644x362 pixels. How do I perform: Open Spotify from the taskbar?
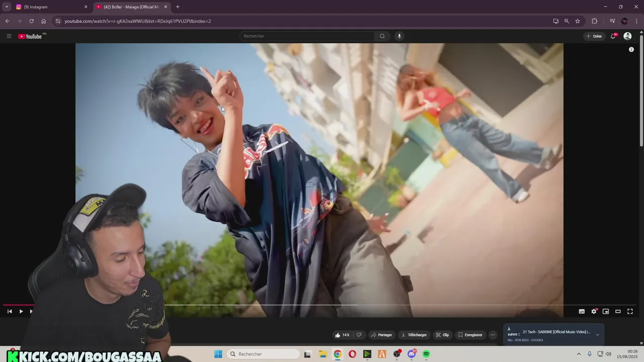point(427,354)
